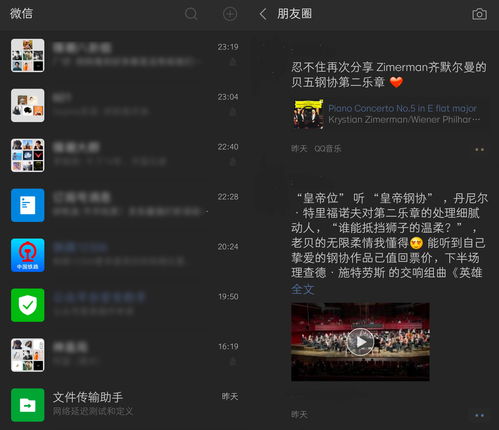The height and width of the screenshot is (430, 499).
Task: Click the 朋友圈 page title
Action: 295,14
